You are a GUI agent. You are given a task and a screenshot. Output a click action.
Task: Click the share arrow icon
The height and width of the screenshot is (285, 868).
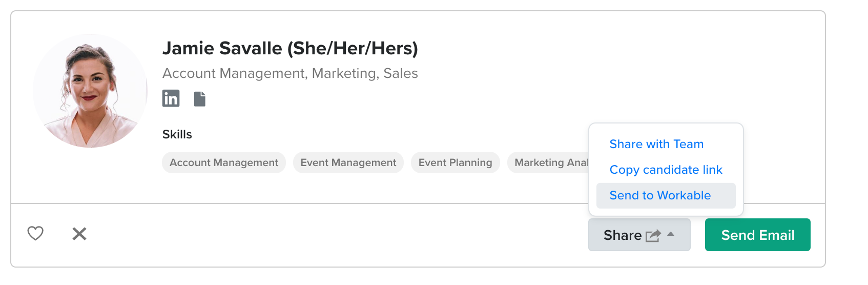(x=653, y=235)
